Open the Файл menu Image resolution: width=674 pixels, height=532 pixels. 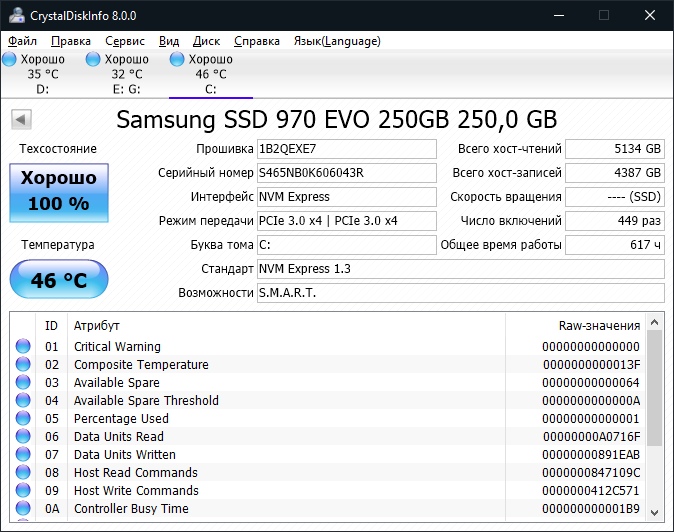[22, 41]
